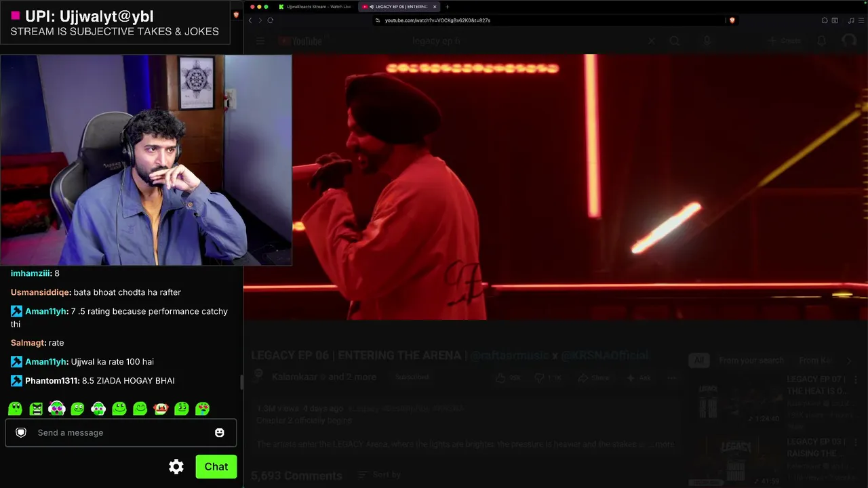Open YouTube notifications bell
868x488 pixels.
click(821, 41)
